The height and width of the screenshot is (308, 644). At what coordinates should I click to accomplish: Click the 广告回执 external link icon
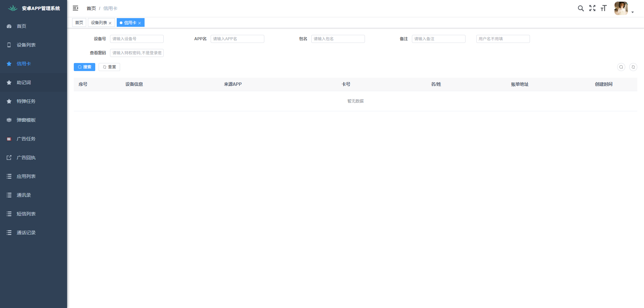tap(9, 158)
